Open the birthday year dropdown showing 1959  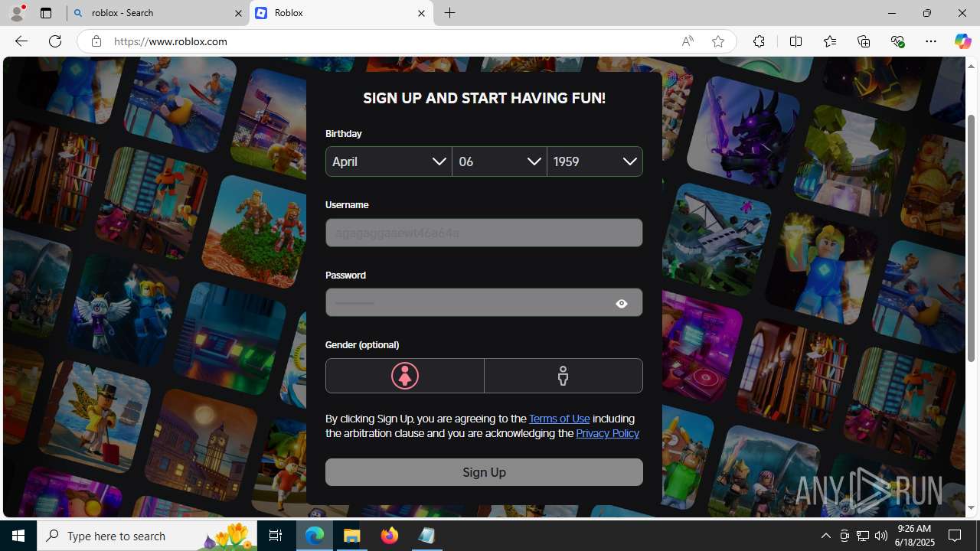point(595,161)
